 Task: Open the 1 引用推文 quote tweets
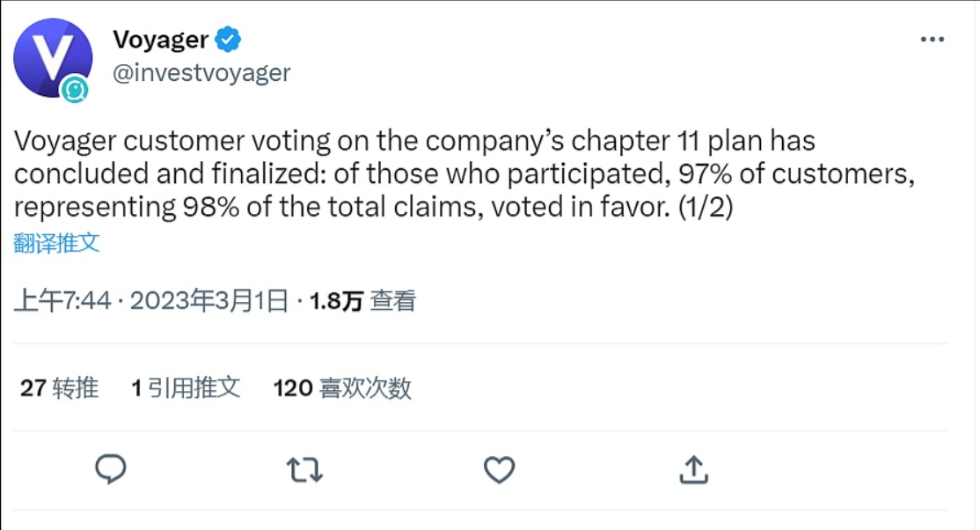[186, 387]
